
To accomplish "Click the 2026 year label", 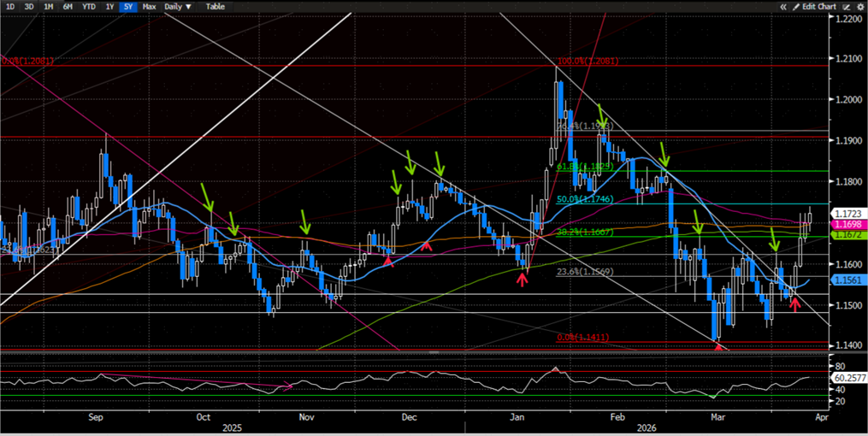I will click(646, 428).
